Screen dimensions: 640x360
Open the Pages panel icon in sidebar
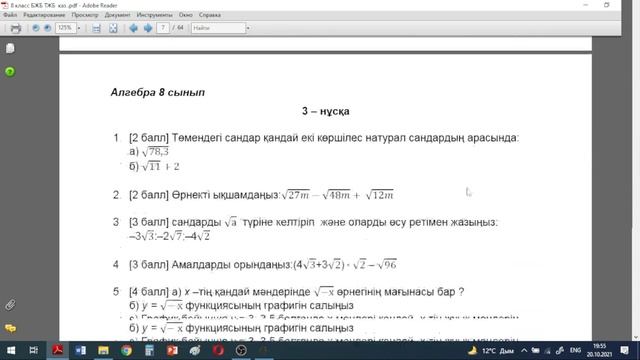10,48
